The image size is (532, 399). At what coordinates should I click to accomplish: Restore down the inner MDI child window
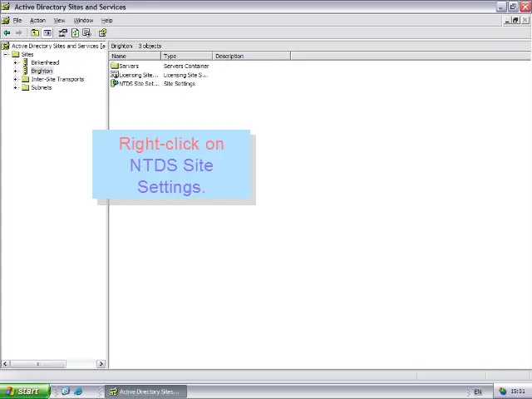[x=515, y=20]
